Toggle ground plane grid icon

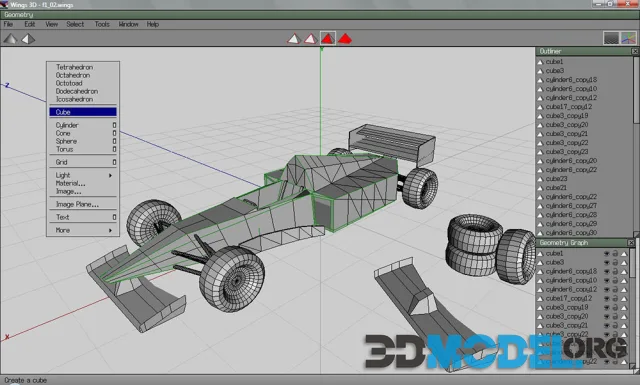point(611,38)
